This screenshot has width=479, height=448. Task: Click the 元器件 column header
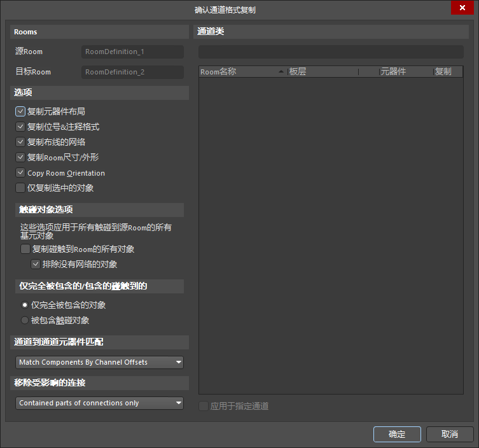tap(405, 72)
